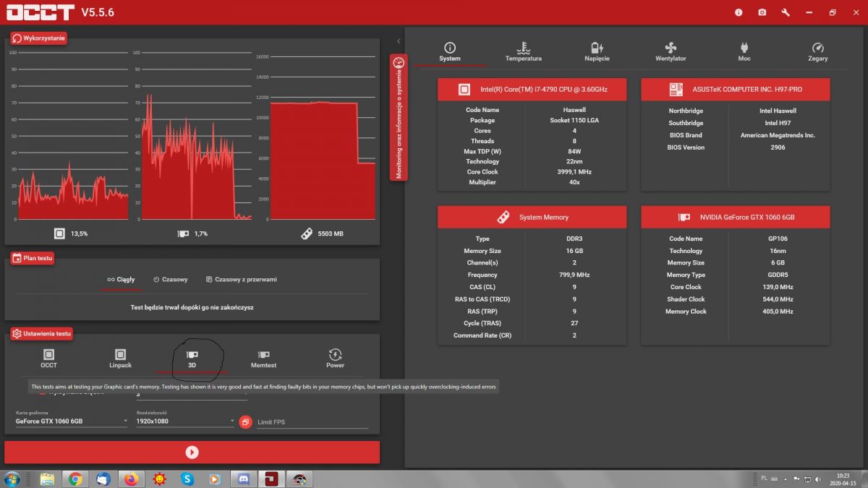Screen dimensions: 868x488
Task: Click the GPU usage icon showing 1,7%
Action: tap(183, 234)
